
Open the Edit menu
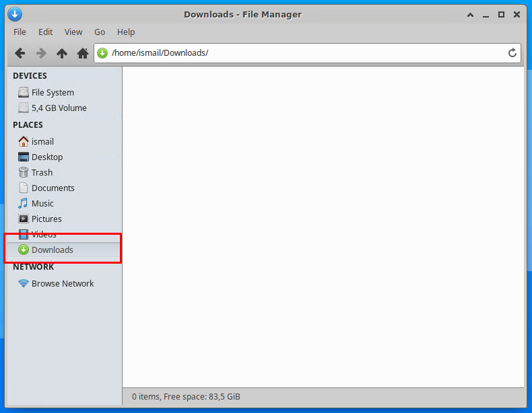tap(46, 32)
